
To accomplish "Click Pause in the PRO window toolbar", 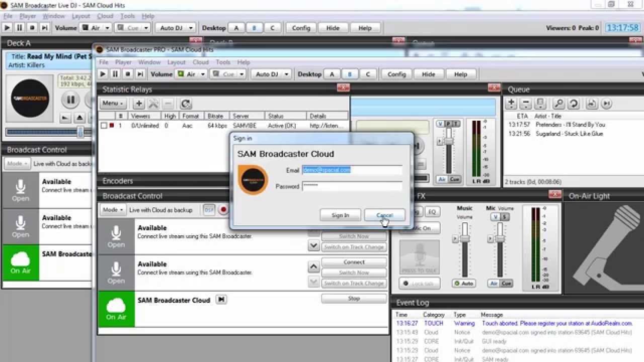I will coord(115,74).
